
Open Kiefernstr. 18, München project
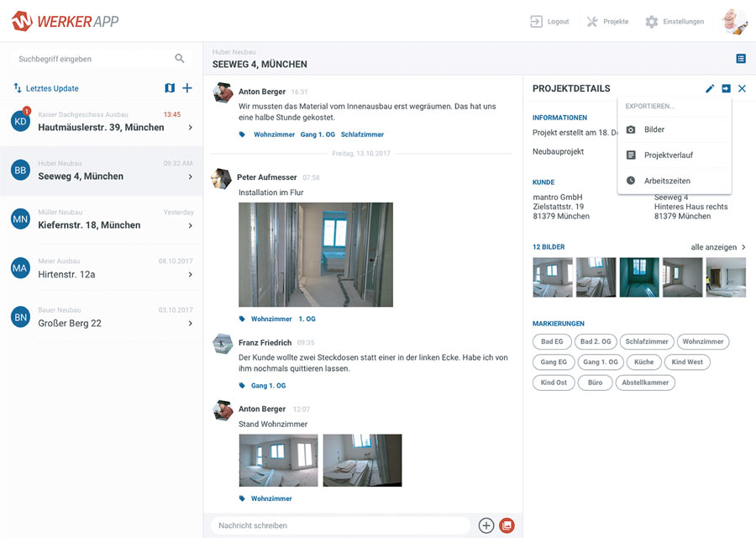(x=102, y=220)
